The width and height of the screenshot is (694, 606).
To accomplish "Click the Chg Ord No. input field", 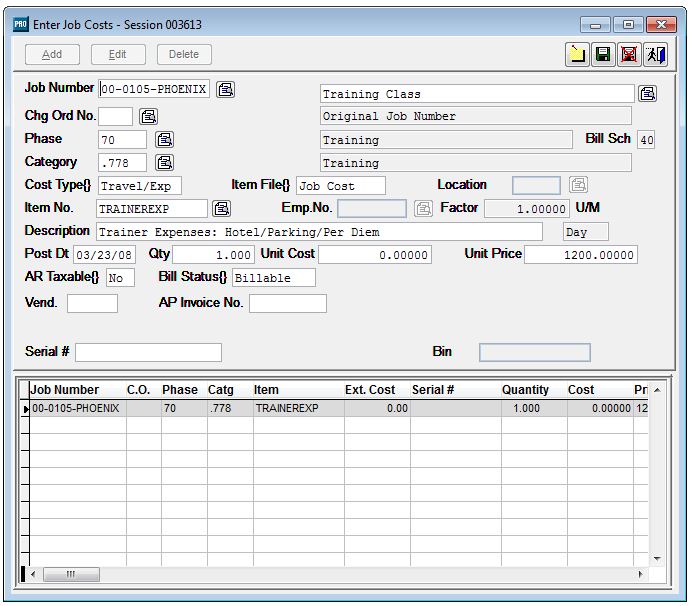I will coord(115,116).
